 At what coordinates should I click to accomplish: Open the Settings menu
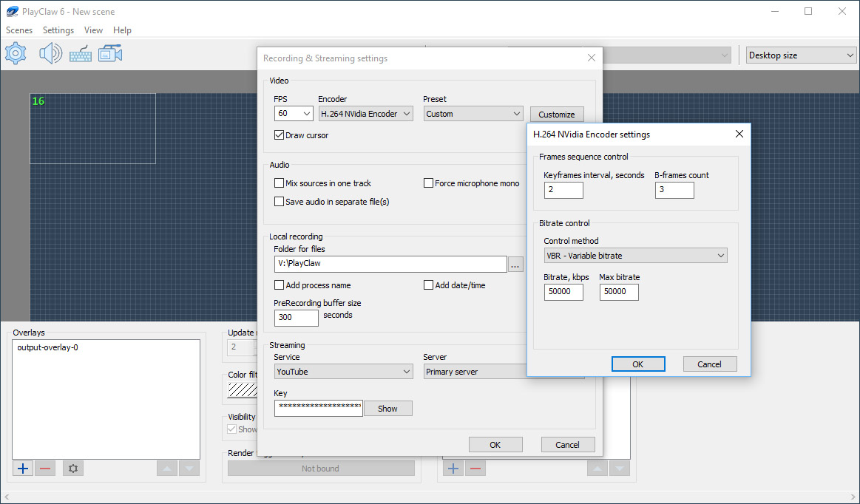pos(58,30)
